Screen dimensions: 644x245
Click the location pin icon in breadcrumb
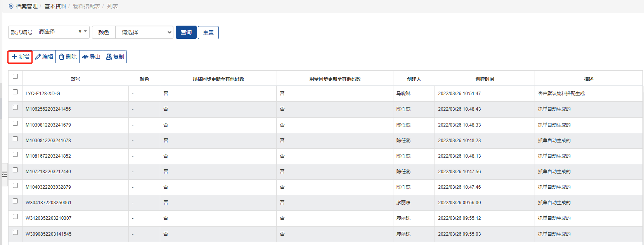point(11,6)
